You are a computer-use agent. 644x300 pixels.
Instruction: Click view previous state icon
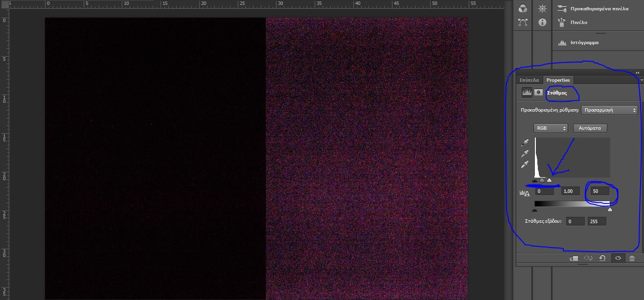(x=589, y=258)
